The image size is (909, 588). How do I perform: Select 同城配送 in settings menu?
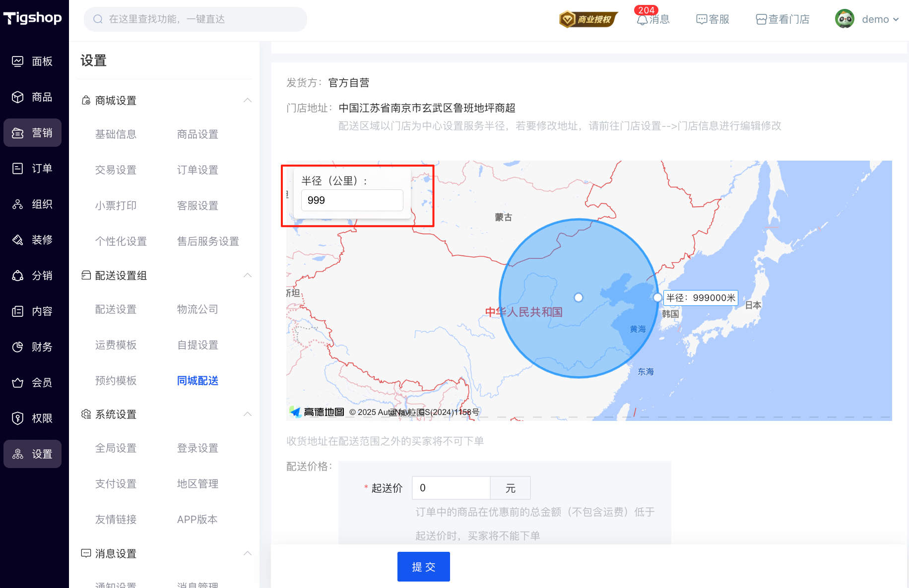[x=197, y=381]
